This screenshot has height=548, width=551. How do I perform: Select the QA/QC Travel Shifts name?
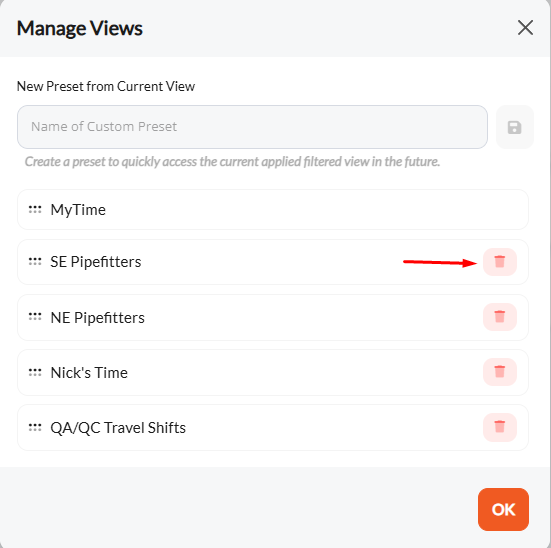click(x=118, y=428)
